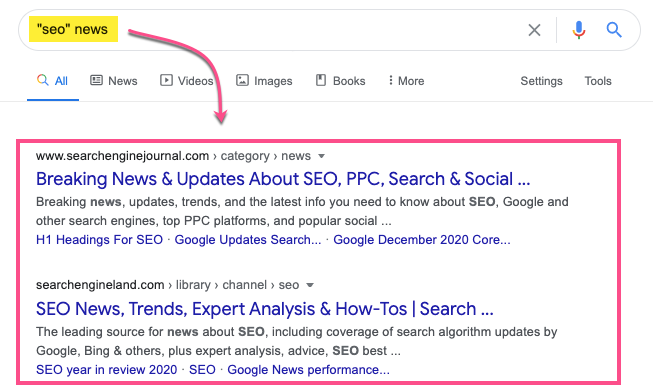Open SEO year in review 2020 sitelink
The image size is (653, 391).
click(107, 370)
